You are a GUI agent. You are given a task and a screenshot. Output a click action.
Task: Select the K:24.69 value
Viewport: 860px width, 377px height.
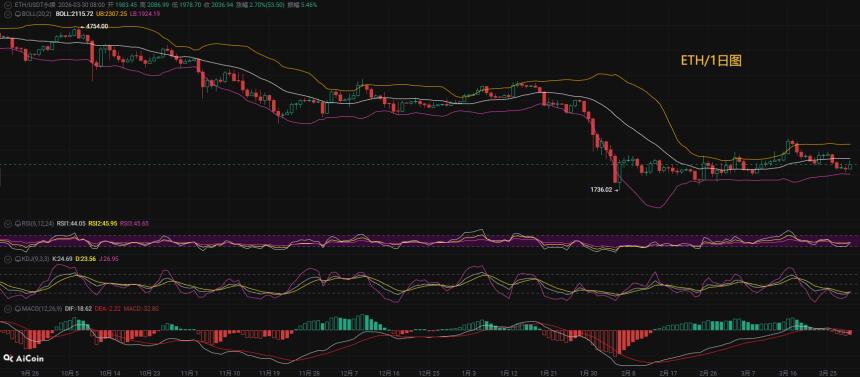click(63, 258)
